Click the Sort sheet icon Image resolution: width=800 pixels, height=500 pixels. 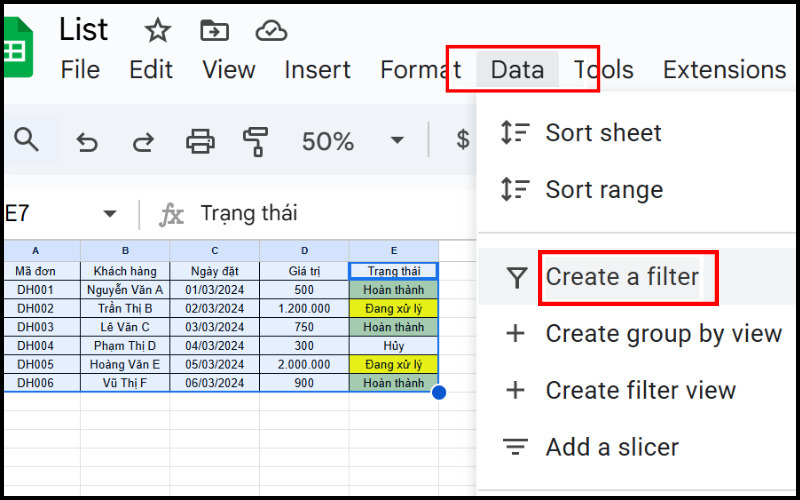tap(515, 133)
